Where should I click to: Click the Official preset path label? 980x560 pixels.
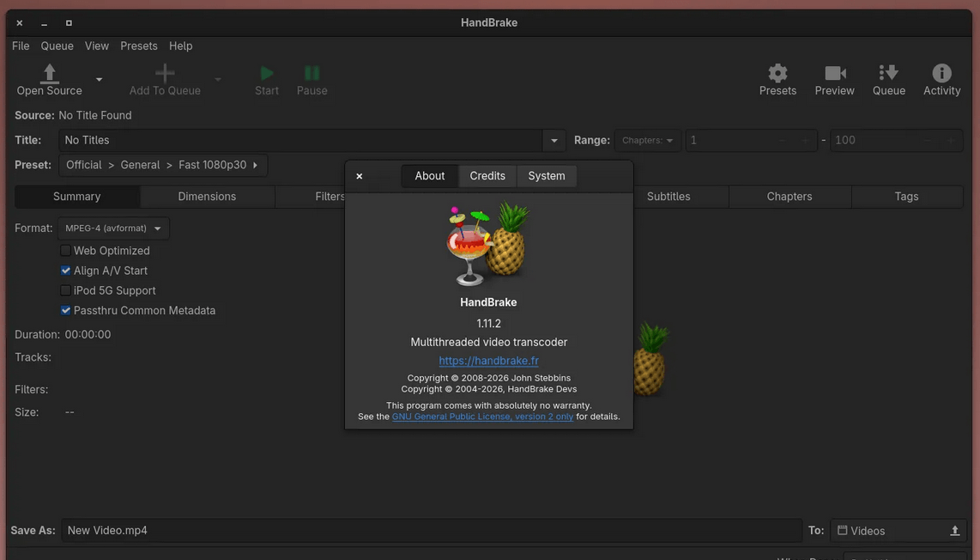(x=84, y=165)
